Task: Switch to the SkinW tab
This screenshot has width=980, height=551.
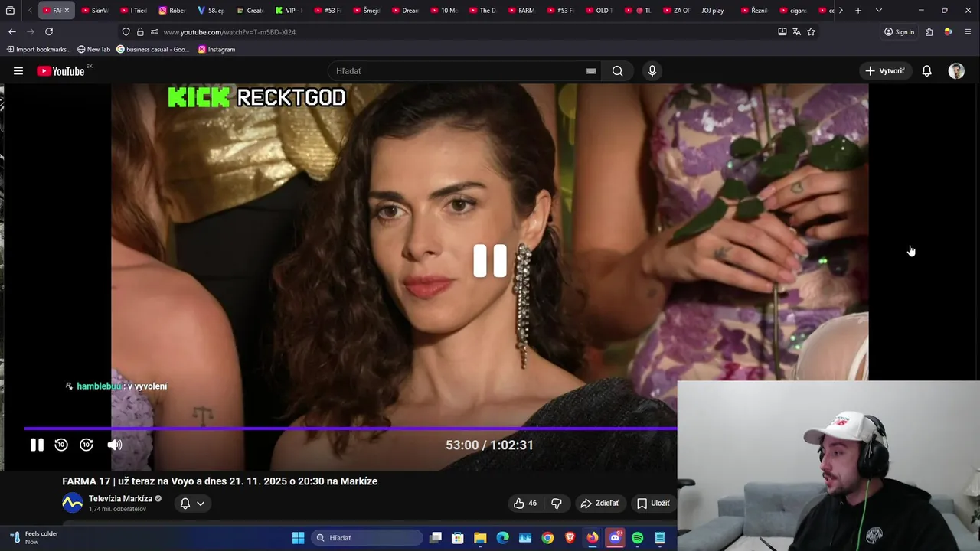Action: coord(95,11)
